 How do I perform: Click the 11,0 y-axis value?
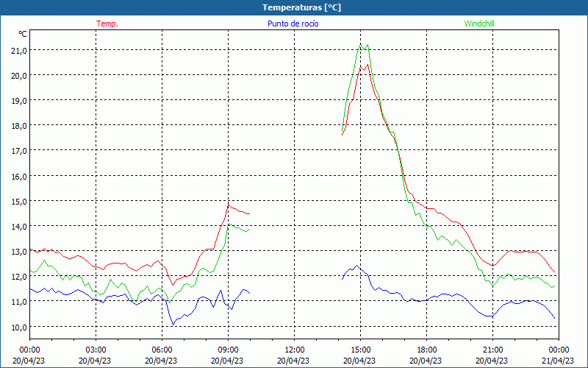click(19, 302)
